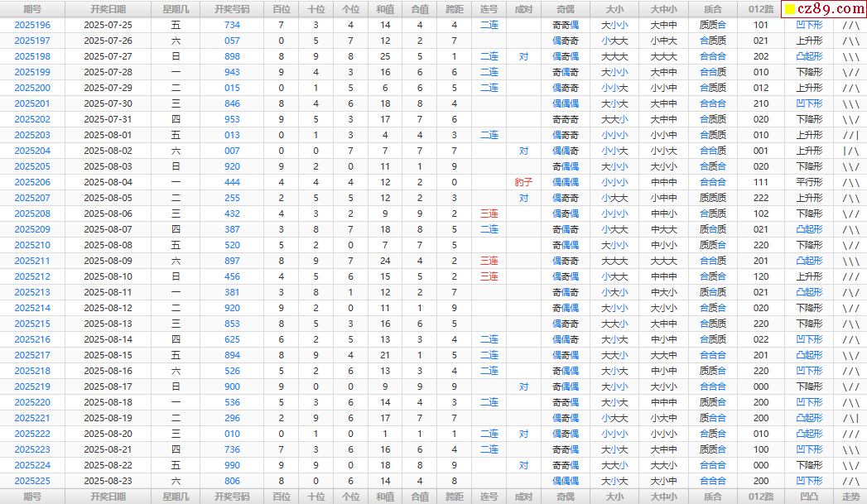Click 上升形 in row 2025197
Viewport: 867px width, 504px height.
point(809,41)
